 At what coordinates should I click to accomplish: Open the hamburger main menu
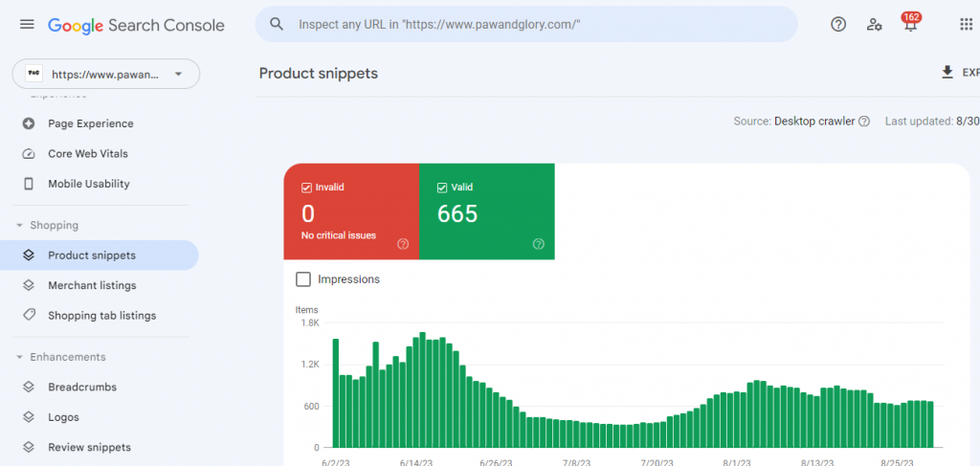point(27,24)
